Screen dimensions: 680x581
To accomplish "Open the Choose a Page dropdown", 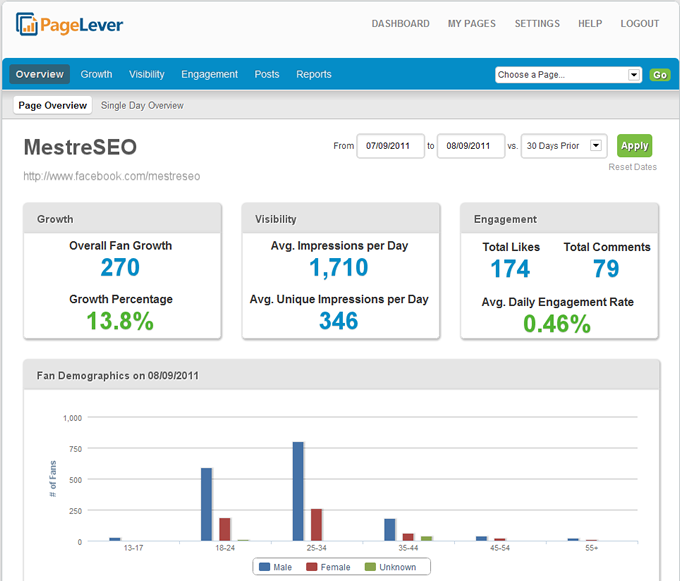I will (x=568, y=75).
